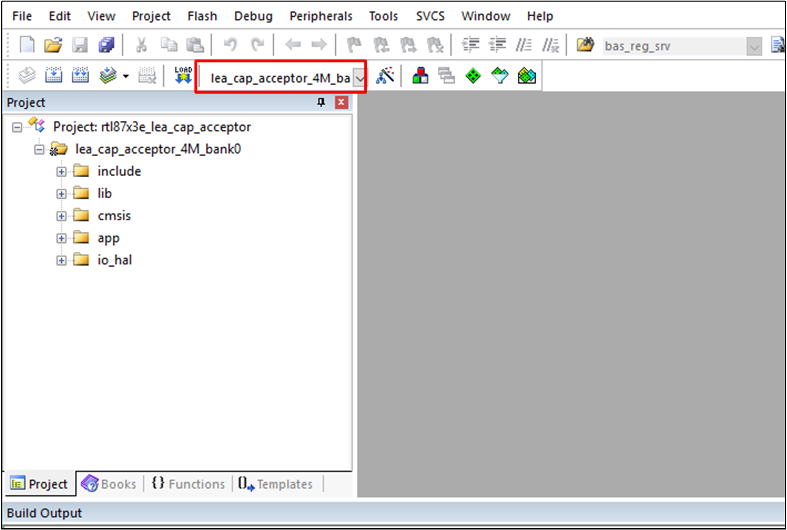Switch to the Books tab

tap(109, 484)
